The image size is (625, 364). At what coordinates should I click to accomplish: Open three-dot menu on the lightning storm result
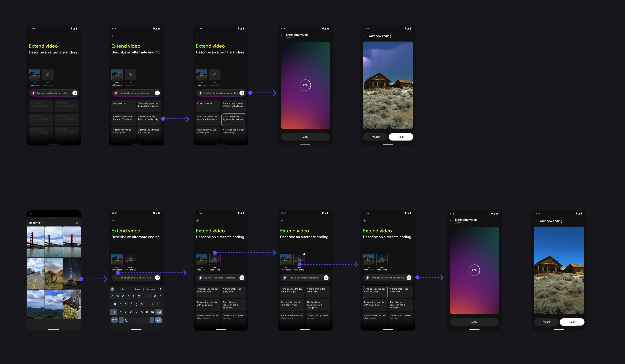[x=411, y=36]
